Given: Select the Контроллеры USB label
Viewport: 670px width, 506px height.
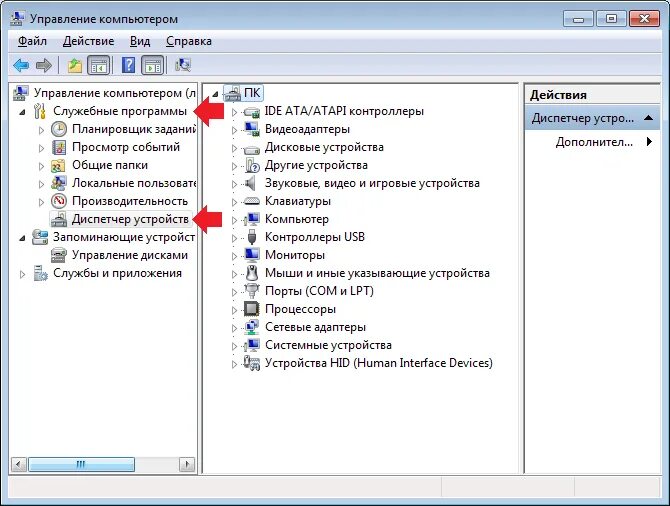Looking at the screenshot, I should [315, 237].
